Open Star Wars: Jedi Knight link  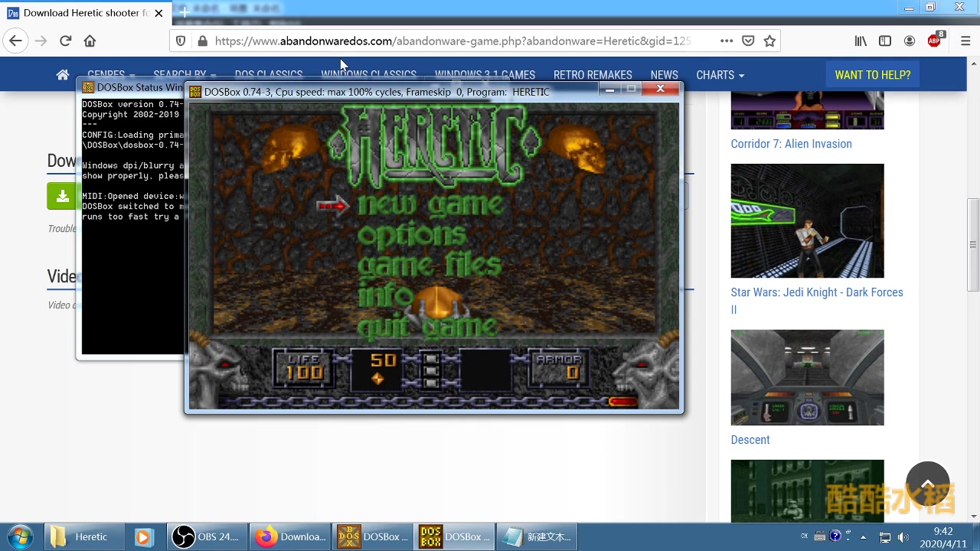point(817,301)
